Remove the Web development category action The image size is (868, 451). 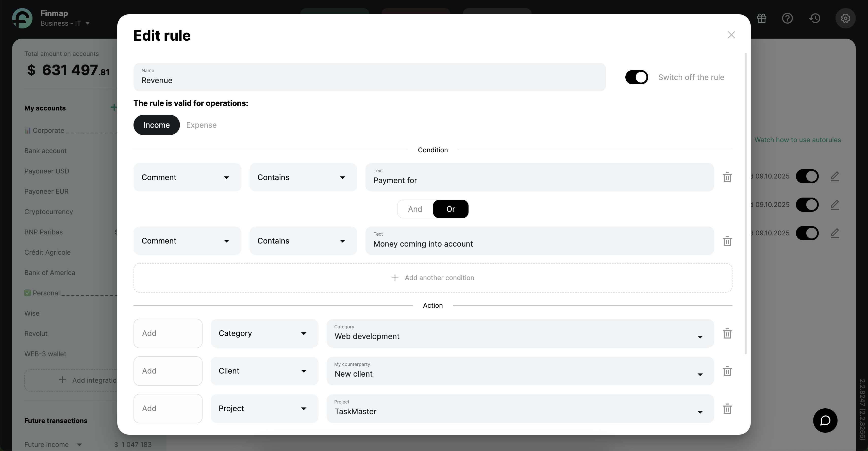(x=727, y=333)
